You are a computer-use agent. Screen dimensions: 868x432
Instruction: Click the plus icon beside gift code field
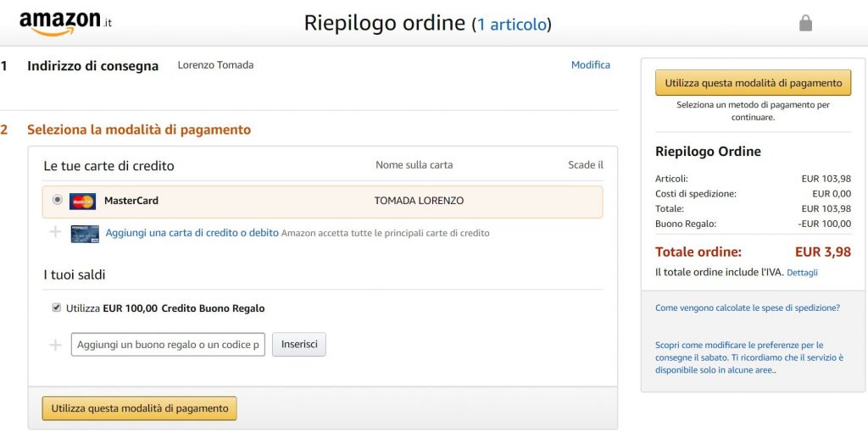tap(55, 345)
